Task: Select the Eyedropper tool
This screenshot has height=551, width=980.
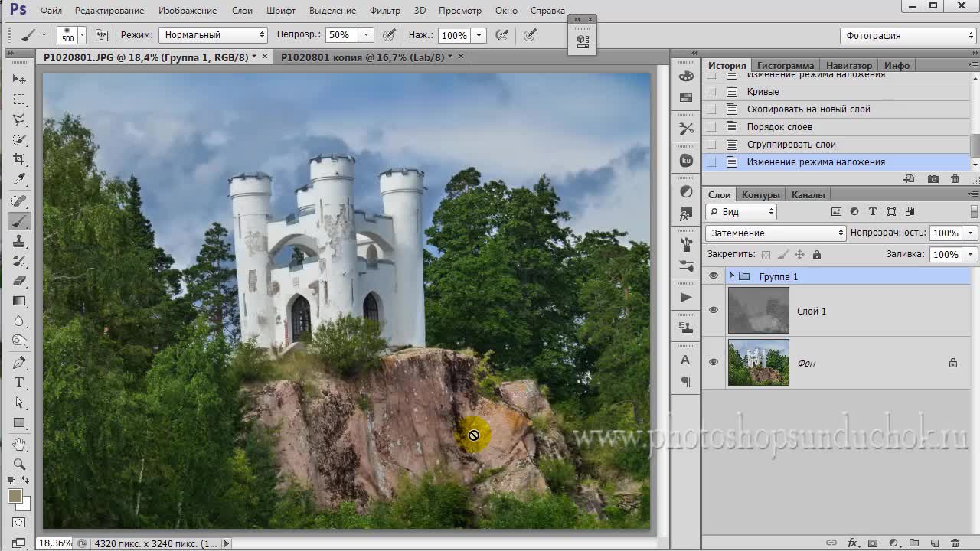Action: [x=19, y=179]
